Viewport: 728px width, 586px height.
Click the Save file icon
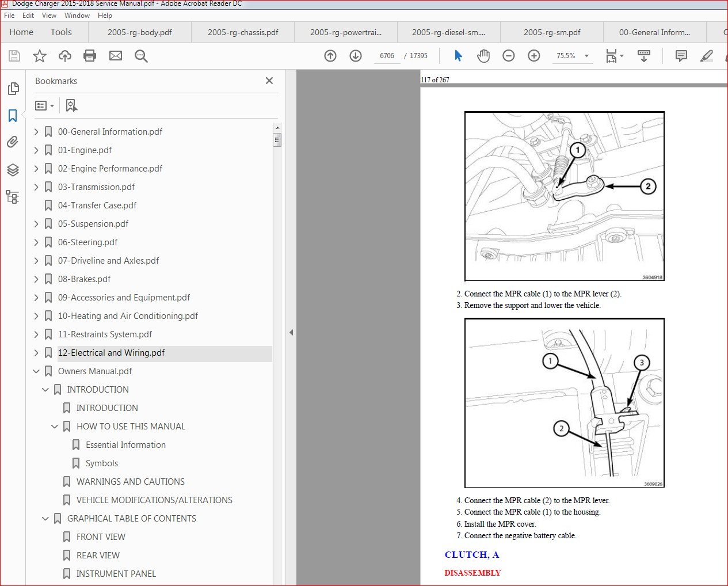[14, 56]
